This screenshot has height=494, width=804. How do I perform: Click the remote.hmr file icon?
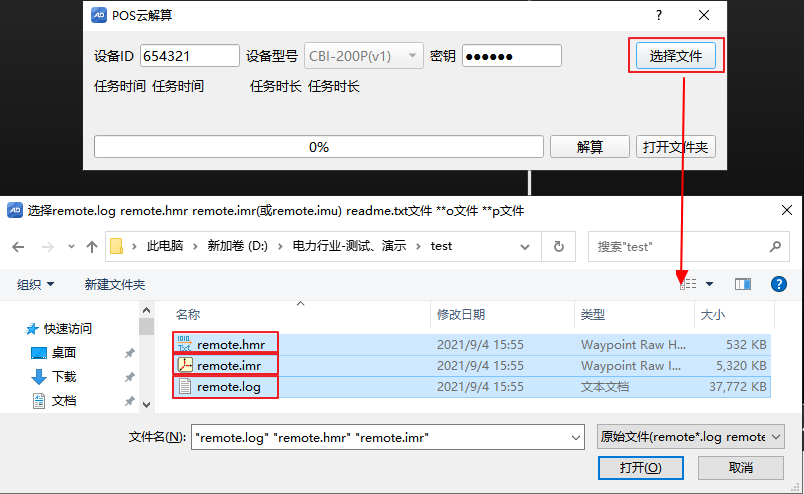click(x=185, y=344)
